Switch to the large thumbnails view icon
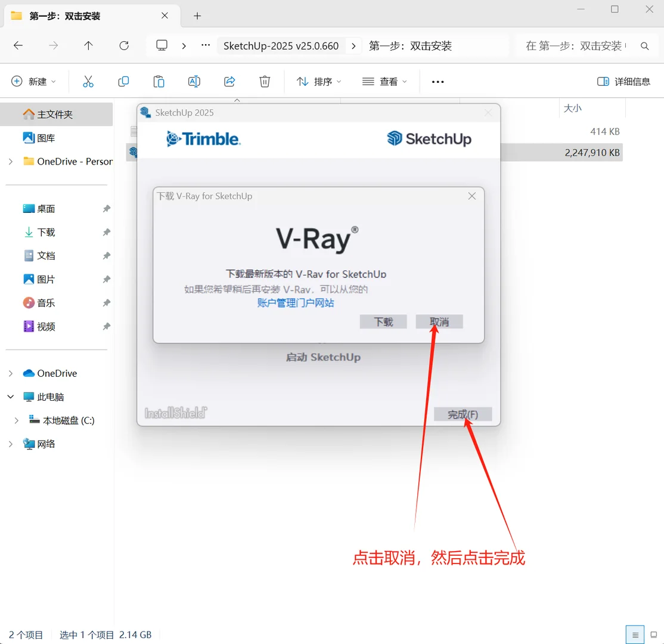This screenshot has width=664, height=644. coord(653,634)
